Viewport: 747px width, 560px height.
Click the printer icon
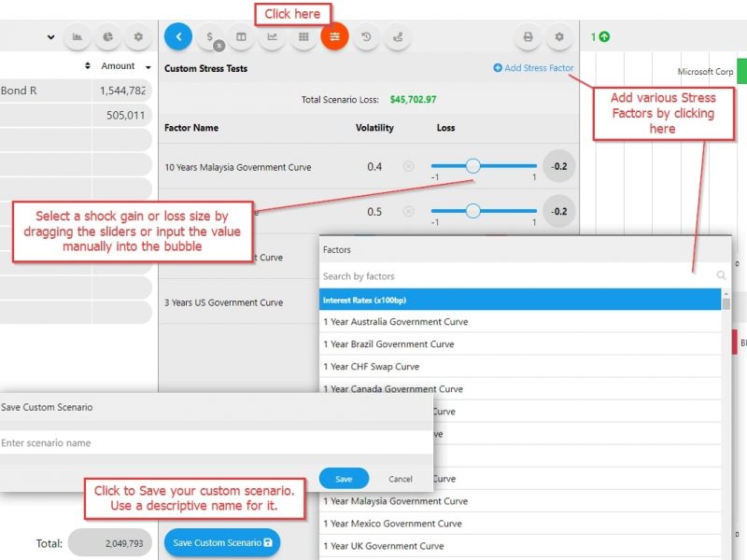(x=529, y=37)
